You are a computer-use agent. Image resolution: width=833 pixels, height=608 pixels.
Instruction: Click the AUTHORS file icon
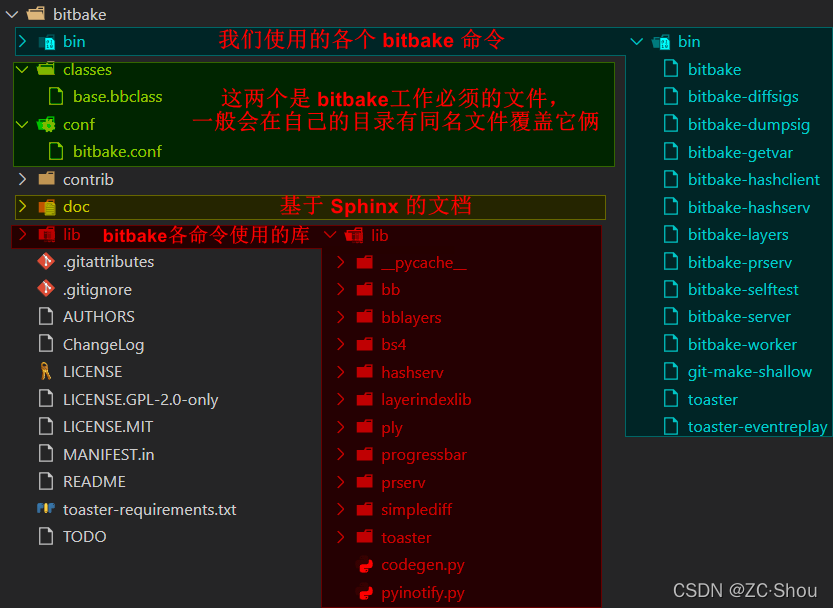46,316
